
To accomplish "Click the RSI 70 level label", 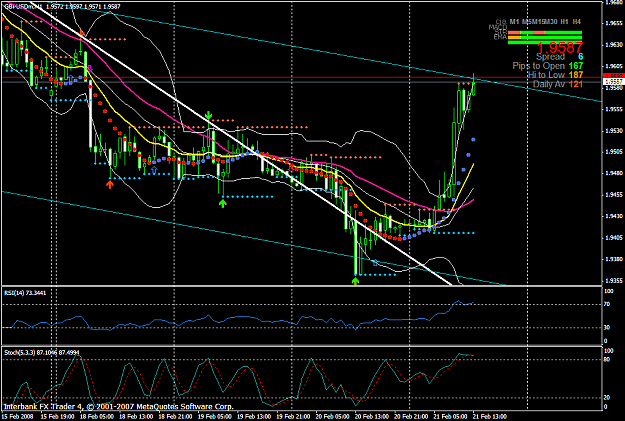I will (x=607, y=304).
